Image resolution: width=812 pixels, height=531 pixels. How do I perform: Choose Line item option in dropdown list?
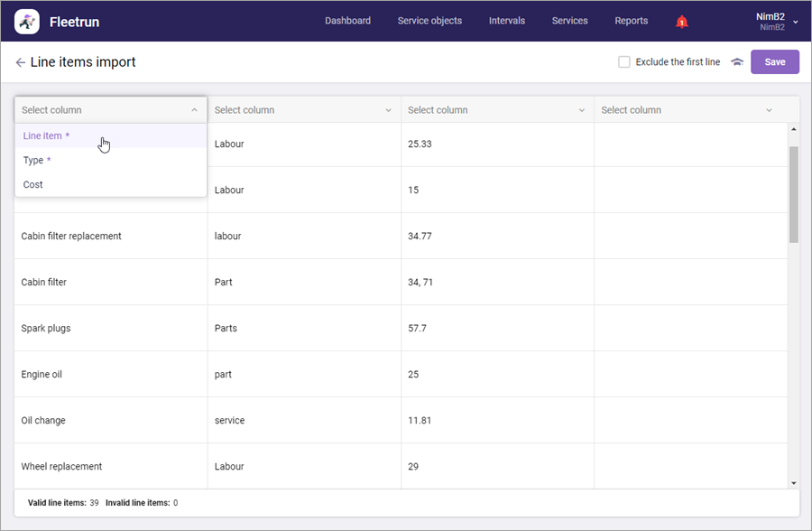42,136
